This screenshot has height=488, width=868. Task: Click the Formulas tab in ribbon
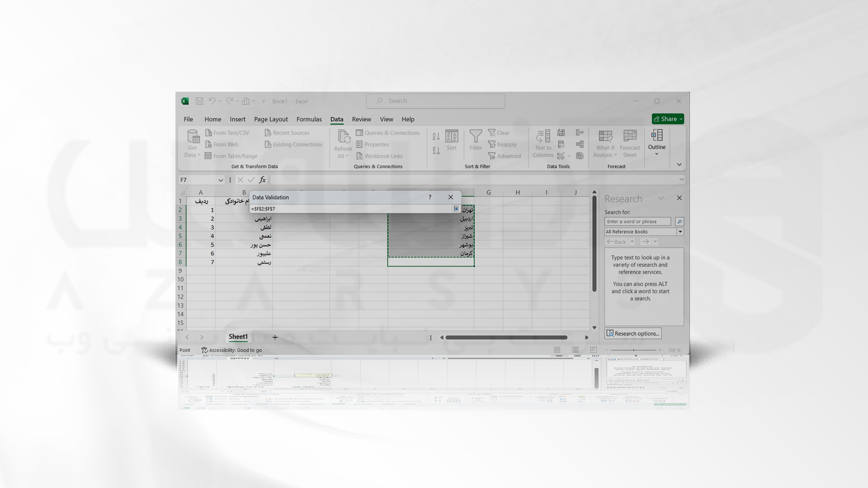tap(309, 118)
